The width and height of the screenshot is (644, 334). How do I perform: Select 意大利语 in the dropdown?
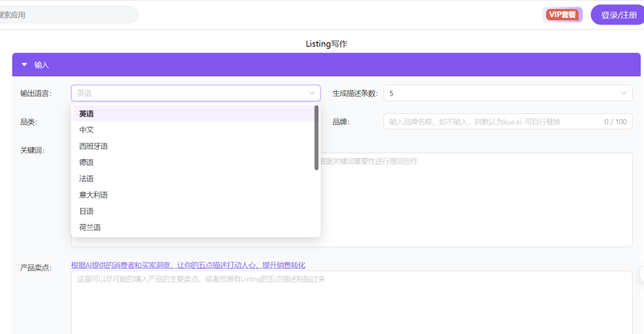point(193,194)
